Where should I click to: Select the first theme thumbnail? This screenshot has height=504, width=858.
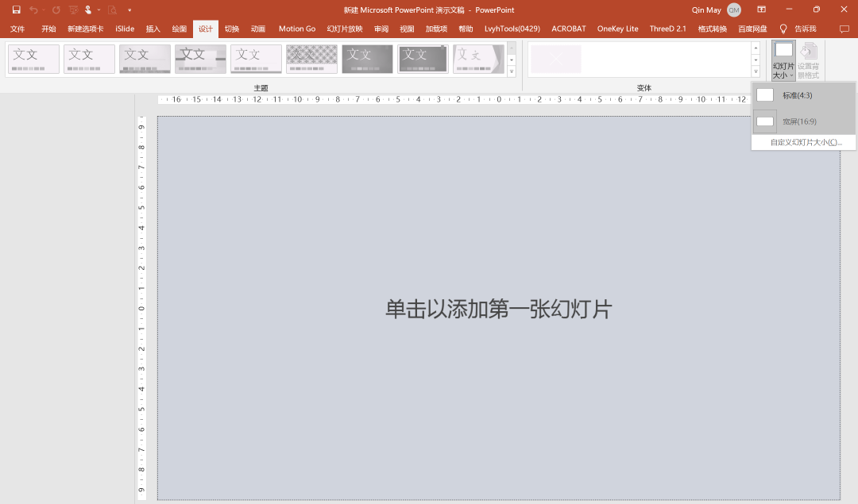click(x=33, y=59)
